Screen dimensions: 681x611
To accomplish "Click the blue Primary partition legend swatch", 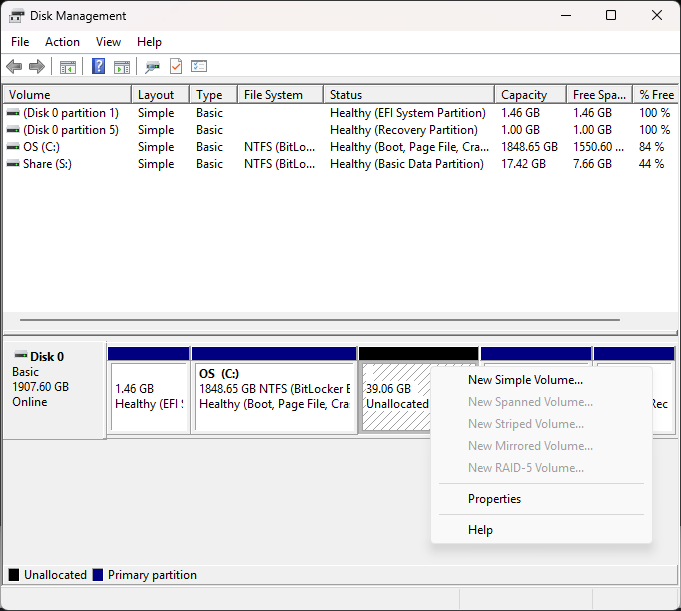I will coord(98,575).
